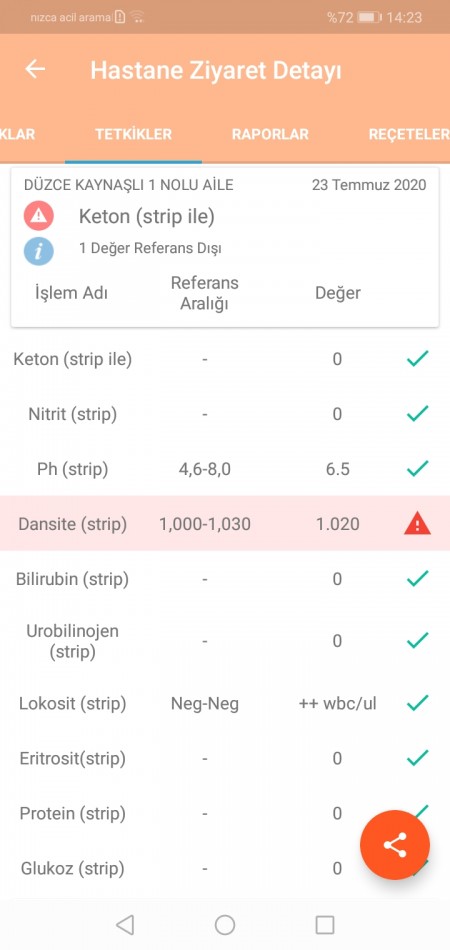Tap red warning icon beside Keton title
Viewport: 450px width, 950px height.
click(39, 216)
